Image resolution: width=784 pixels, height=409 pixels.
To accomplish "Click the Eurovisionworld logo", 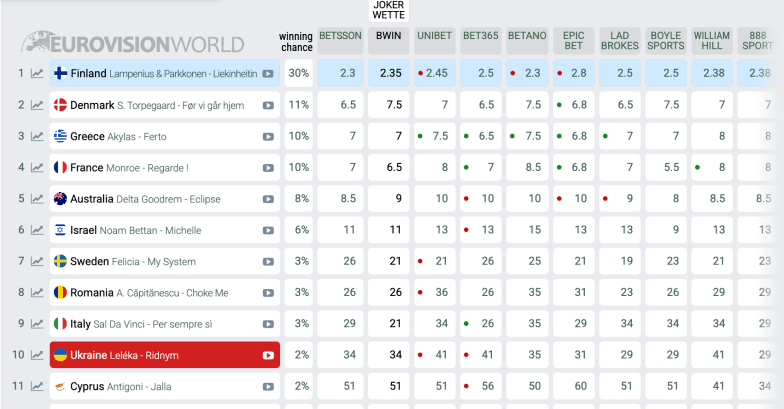I will click(134, 44).
